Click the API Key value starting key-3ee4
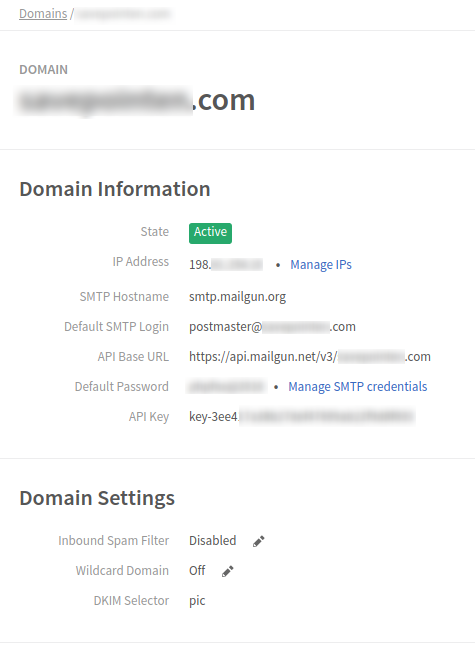The width and height of the screenshot is (475, 645). click(x=301, y=417)
